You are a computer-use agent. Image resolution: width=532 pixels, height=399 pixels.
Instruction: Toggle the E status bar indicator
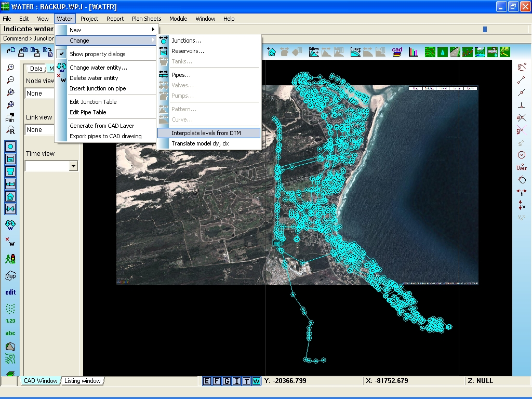[207, 381]
